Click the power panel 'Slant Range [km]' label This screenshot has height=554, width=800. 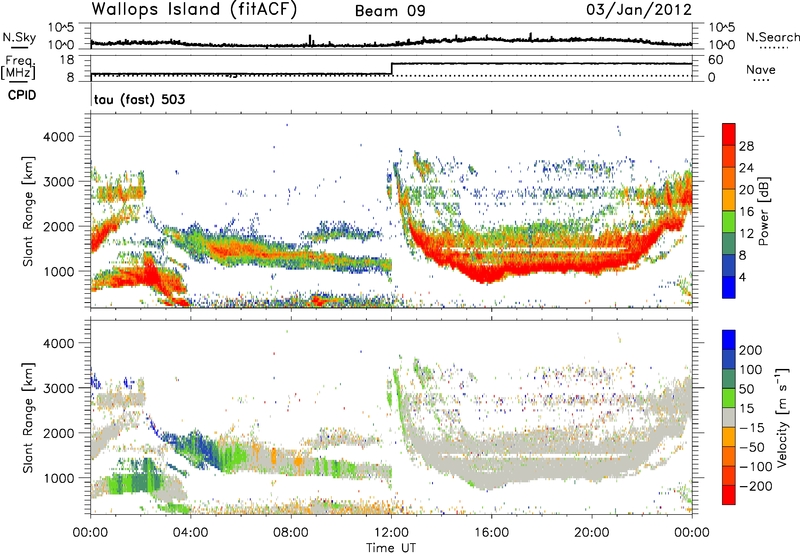coord(28,211)
